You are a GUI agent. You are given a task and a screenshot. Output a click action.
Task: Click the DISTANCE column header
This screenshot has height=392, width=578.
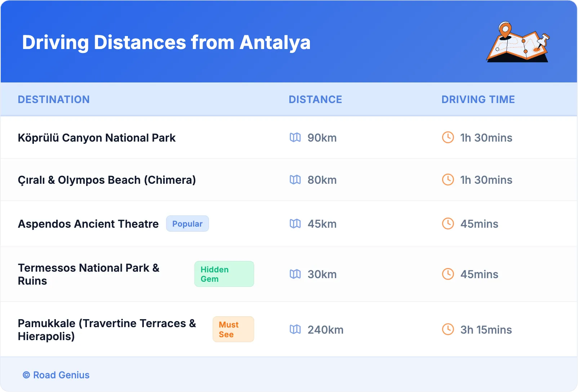[315, 99]
